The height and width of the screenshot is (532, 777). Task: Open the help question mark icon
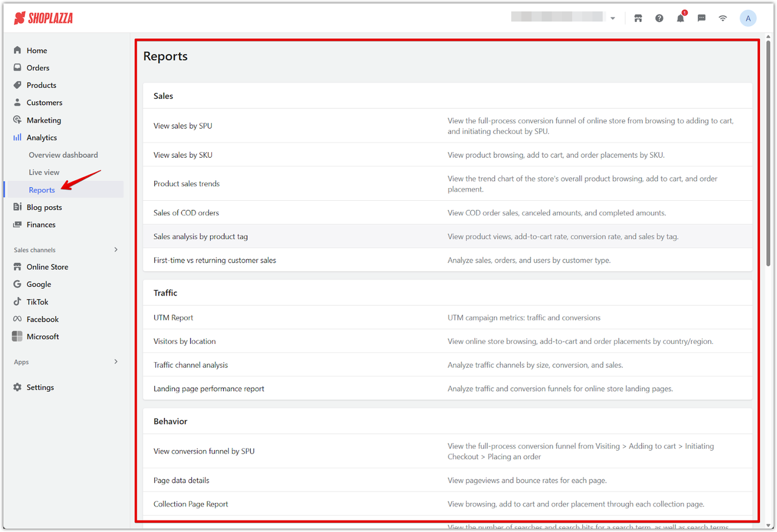click(x=659, y=18)
